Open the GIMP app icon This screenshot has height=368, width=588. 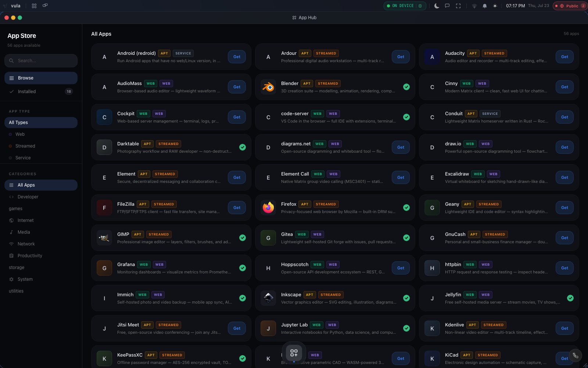[104, 238]
